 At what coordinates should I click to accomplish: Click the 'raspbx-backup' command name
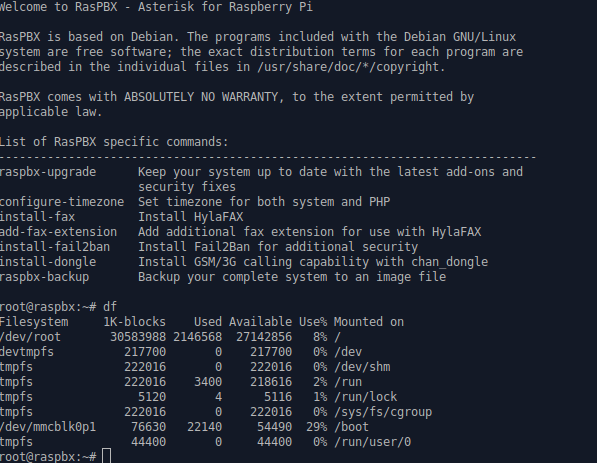pyautogui.click(x=44, y=277)
